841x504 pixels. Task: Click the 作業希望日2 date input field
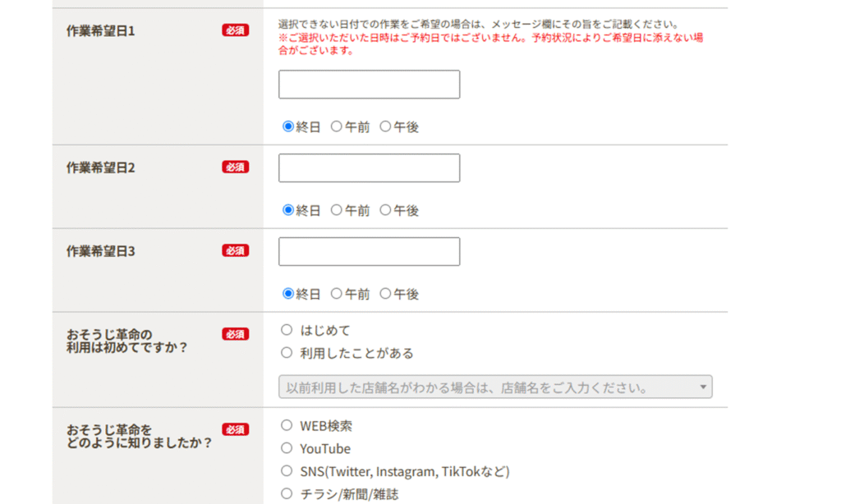click(369, 168)
